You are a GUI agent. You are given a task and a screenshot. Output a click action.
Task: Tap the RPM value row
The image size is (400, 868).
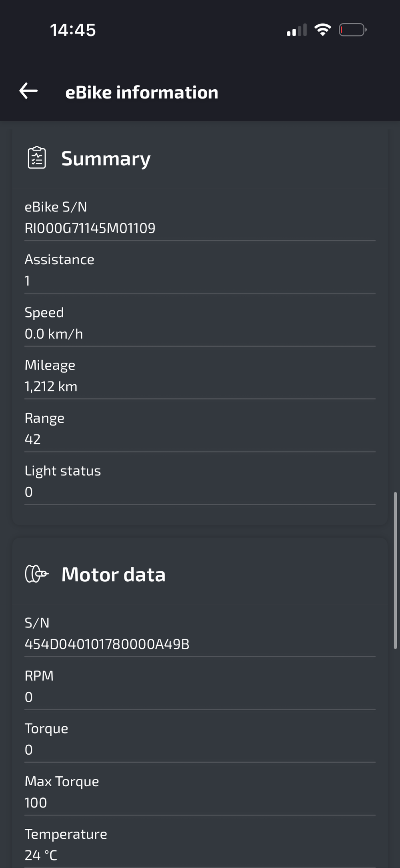point(200,686)
